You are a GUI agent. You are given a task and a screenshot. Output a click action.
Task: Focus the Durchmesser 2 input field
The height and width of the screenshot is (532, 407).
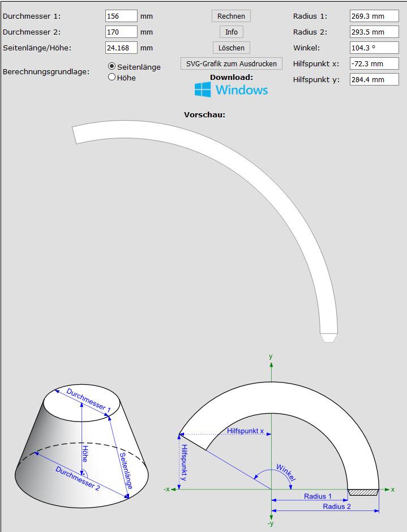click(121, 32)
